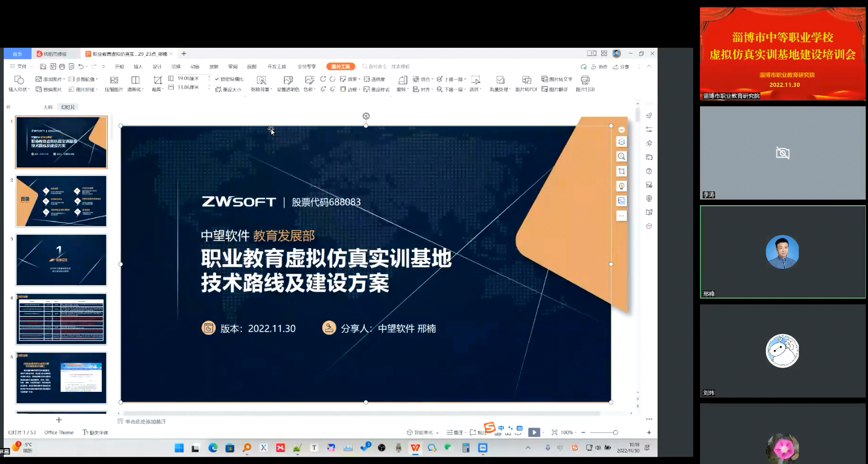The width and height of the screenshot is (868, 464).
Task: Click the Share (分享) button
Action: pos(621,67)
